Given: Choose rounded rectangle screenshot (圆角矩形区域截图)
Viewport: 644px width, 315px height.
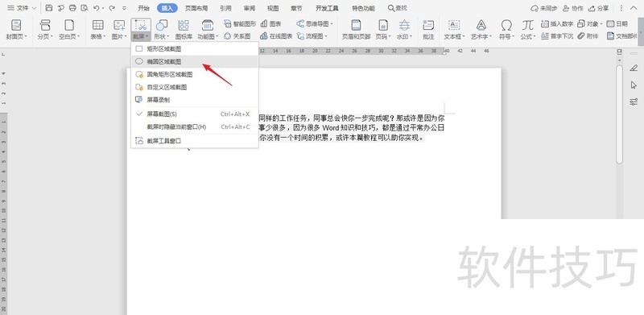Looking at the screenshot, I should [x=195, y=74].
